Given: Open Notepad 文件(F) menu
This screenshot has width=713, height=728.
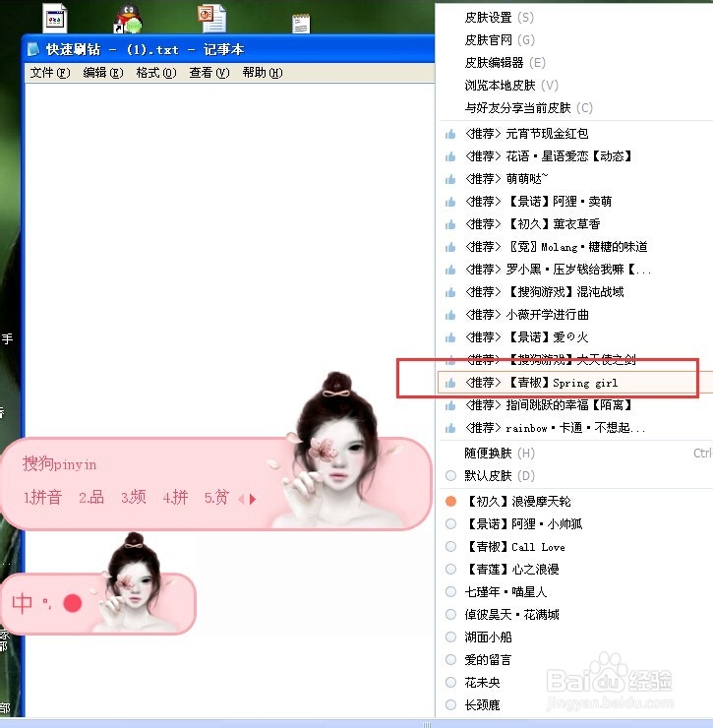Looking at the screenshot, I should (x=50, y=73).
